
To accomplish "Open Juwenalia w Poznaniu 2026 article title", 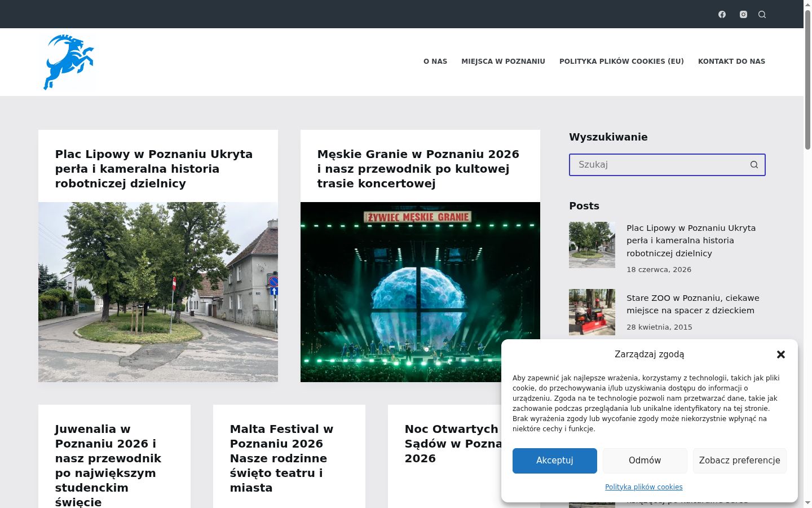I will click(108, 466).
